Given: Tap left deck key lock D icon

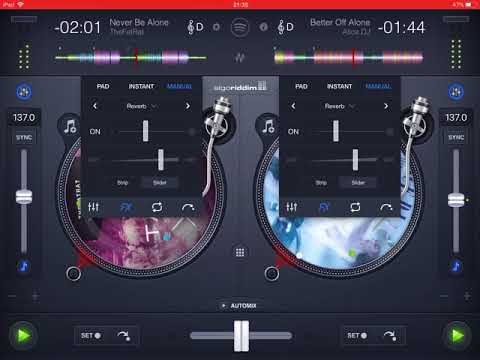Looking at the screenshot, I should (x=196, y=27).
